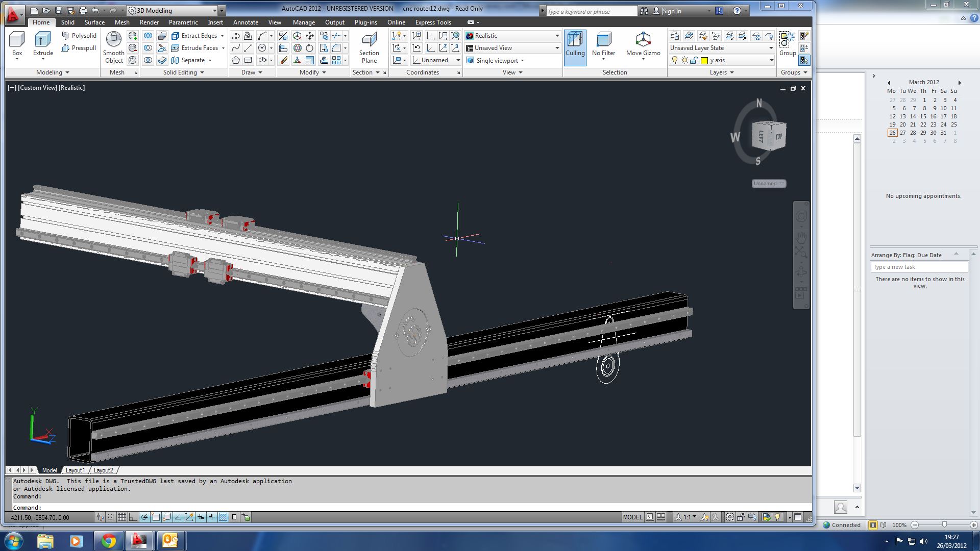The width and height of the screenshot is (980, 551).
Task: Open the Render ribbon tab
Action: [149, 22]
